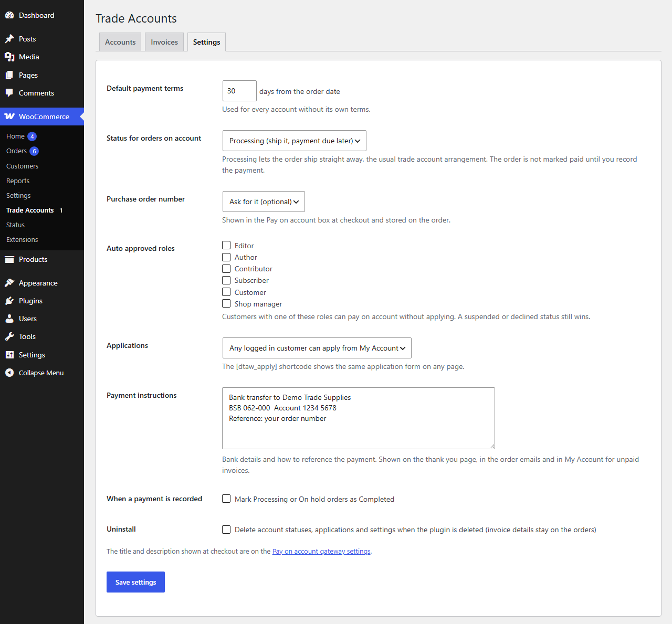
Task: Click the Collapse Menu arrow icon
Action: click(9, 373)
